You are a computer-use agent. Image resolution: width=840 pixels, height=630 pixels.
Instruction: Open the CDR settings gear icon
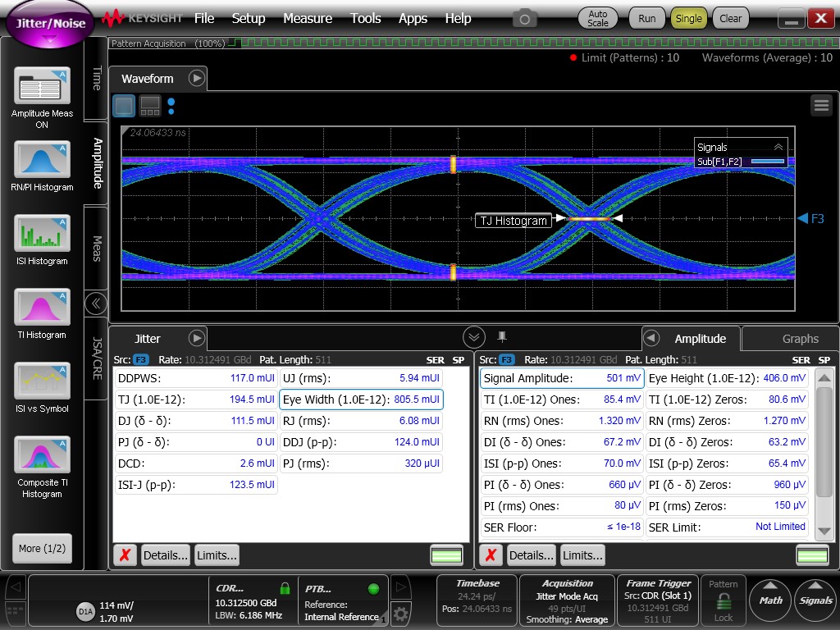(400, 613)
